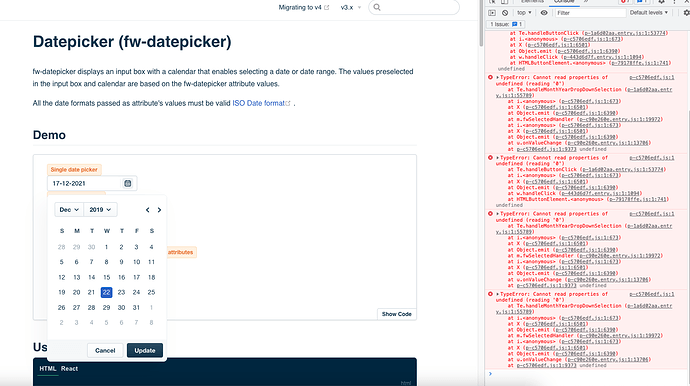Go to next month in calendar

(x=159, y=210)
